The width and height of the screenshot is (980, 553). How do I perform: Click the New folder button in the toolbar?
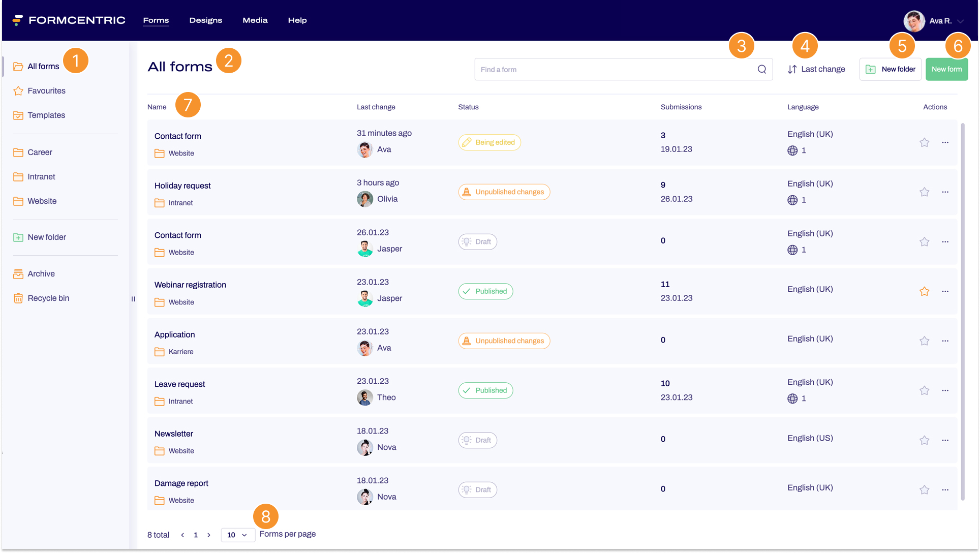[x=890, y=70]
